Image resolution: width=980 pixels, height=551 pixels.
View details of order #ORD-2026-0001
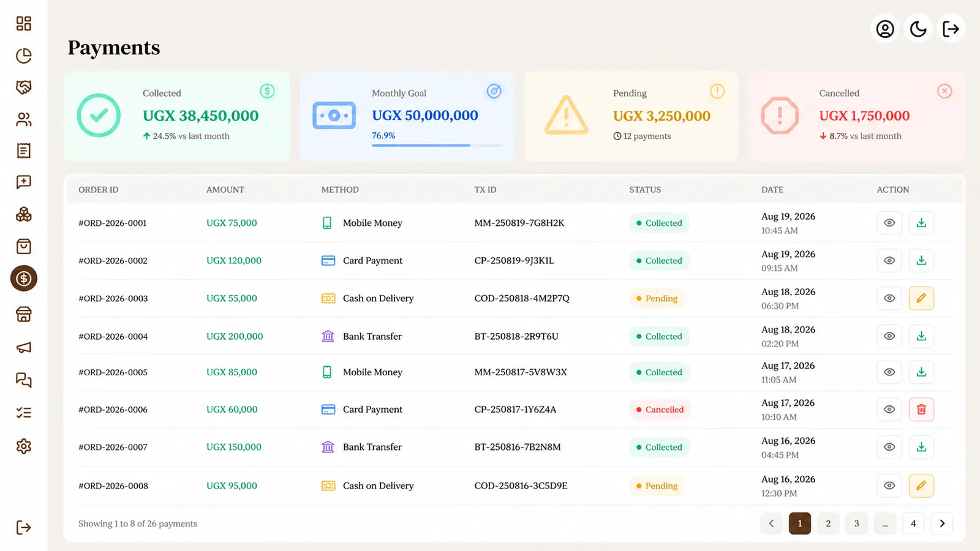[889, 223]
